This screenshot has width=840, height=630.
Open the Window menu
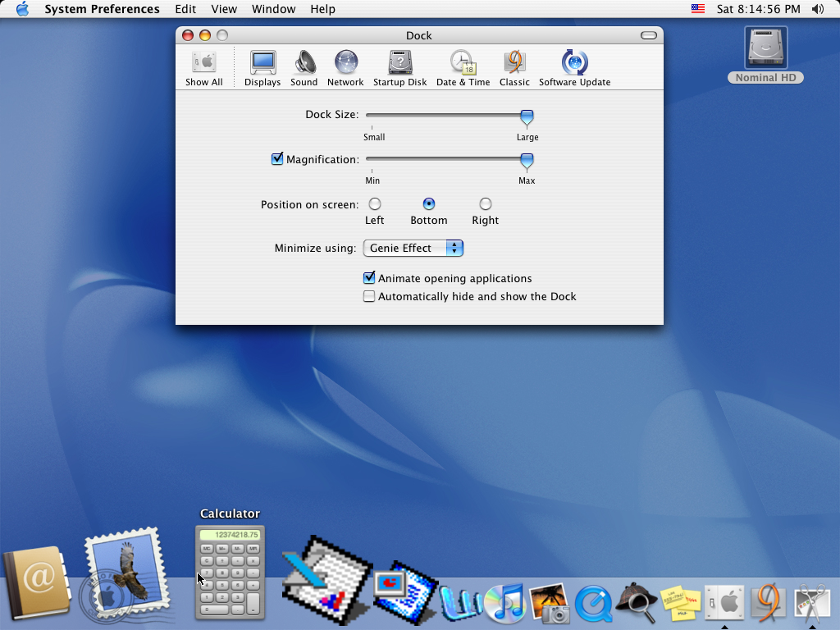[x=274, y=9]
